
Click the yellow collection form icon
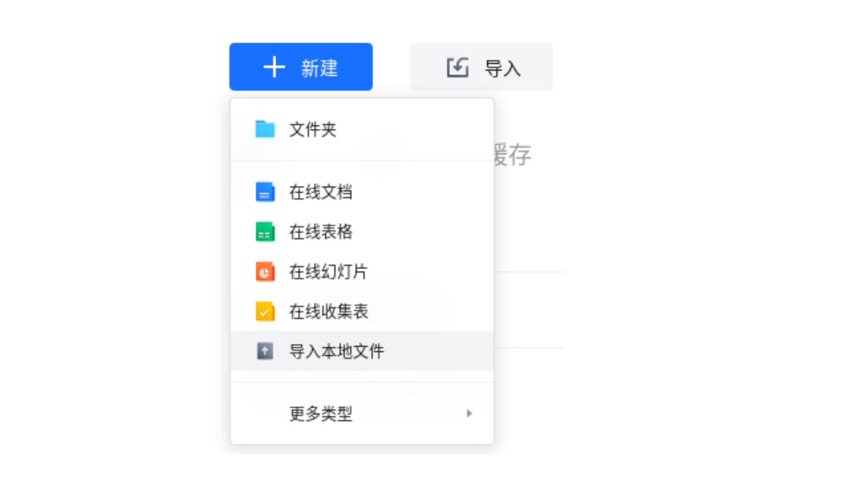[265, 311]
